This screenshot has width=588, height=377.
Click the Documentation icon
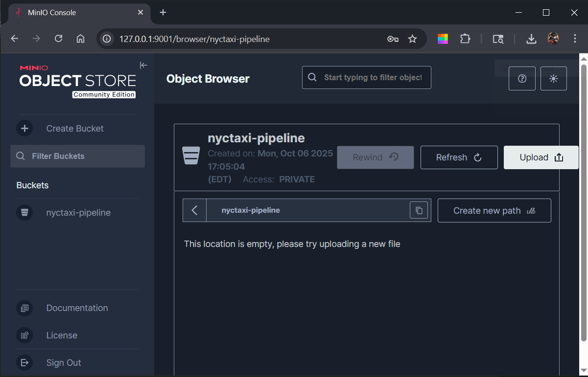(24, 308)
